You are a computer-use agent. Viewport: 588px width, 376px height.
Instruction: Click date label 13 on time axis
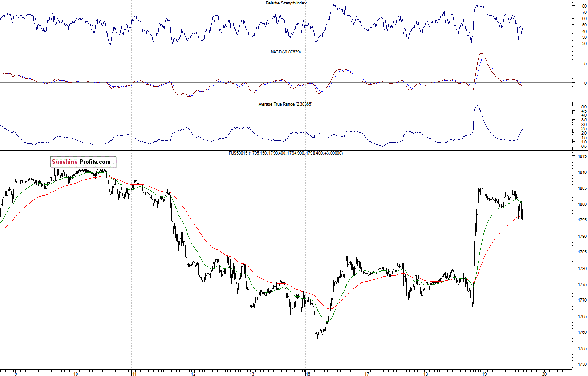tap(252, 373)
